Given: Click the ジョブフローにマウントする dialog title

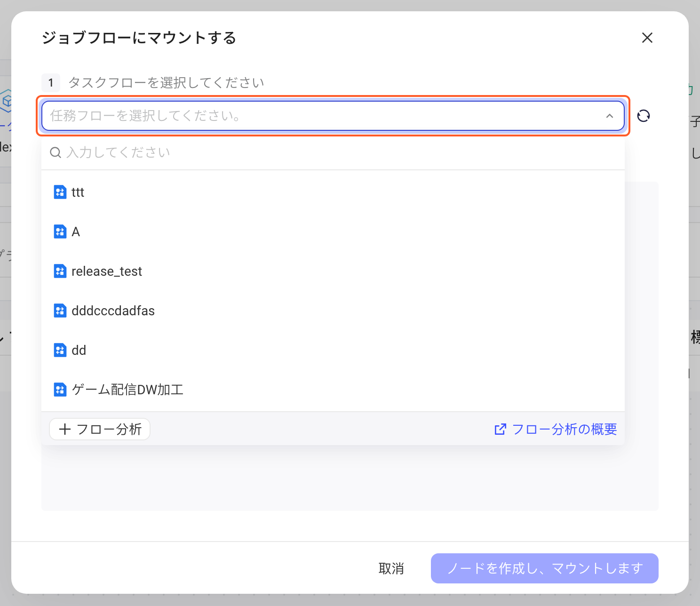Looking at the screenshot, I should click(139, 38).
